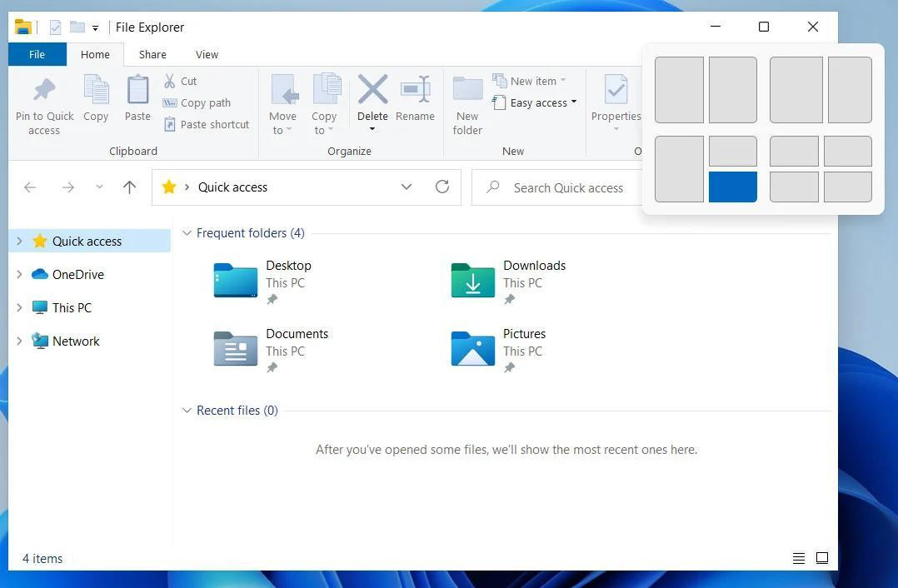Switch to the View tab
898x588 pixels.
pyautogui.click(x=207, y=54)
